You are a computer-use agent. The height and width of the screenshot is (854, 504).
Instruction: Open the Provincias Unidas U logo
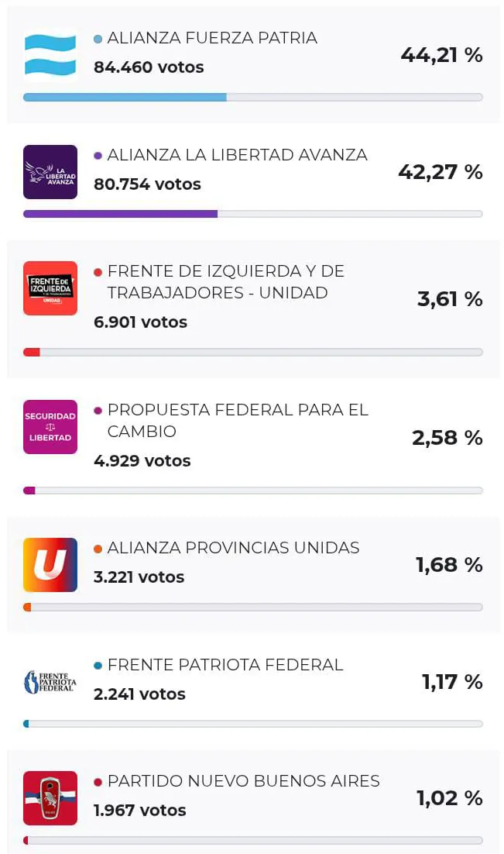coord(50,565)
